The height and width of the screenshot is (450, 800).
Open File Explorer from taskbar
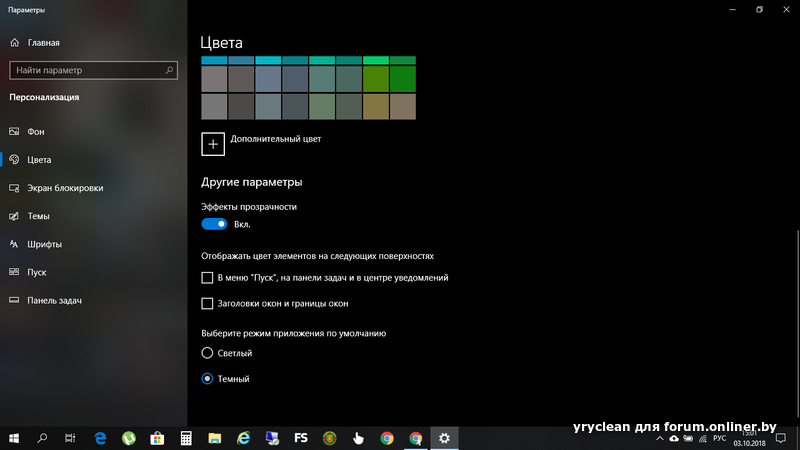(x=214, y=438)
